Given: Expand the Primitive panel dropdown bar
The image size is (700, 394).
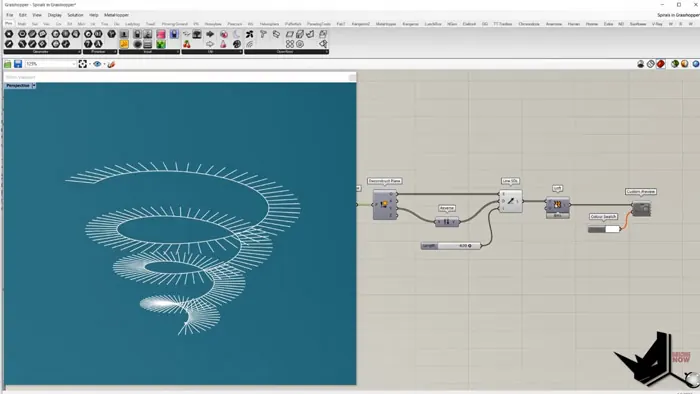Looking at the screenshot, I should pos(99,52).
